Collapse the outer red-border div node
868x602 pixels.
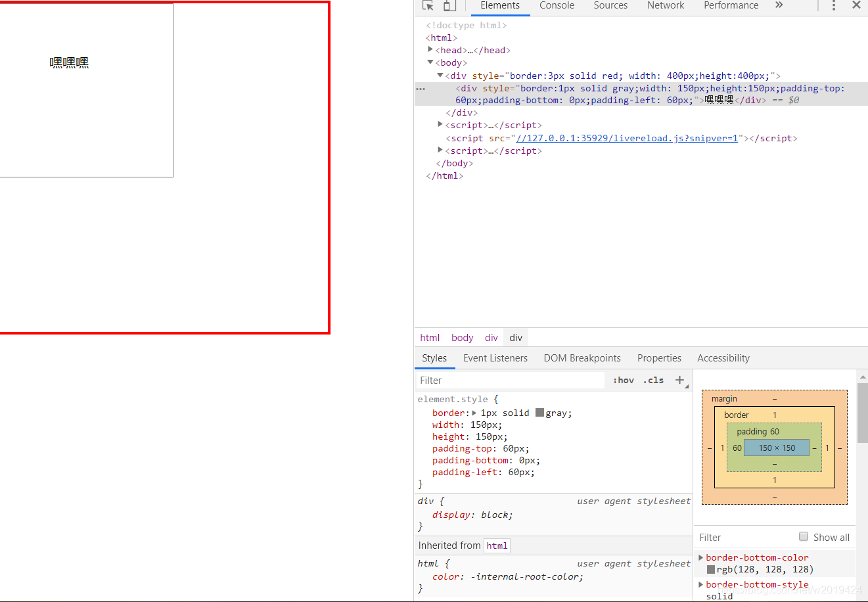coord(440,76)
